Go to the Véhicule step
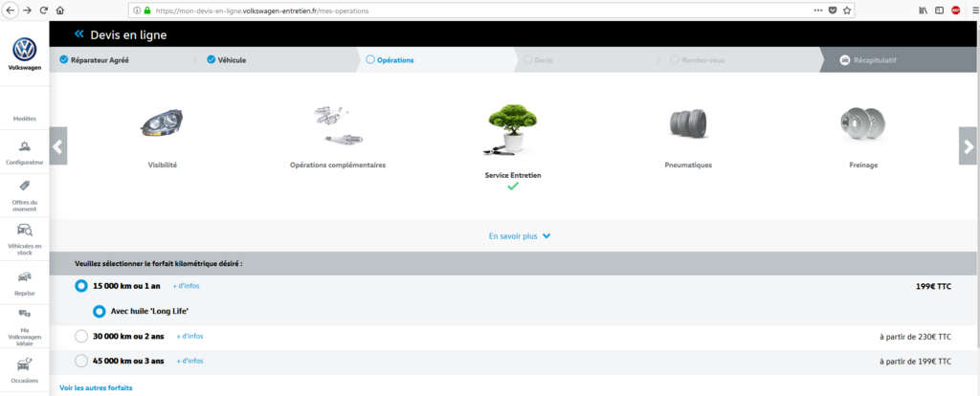The height and width of the screenshot is (396, 980). pos(226,60)
